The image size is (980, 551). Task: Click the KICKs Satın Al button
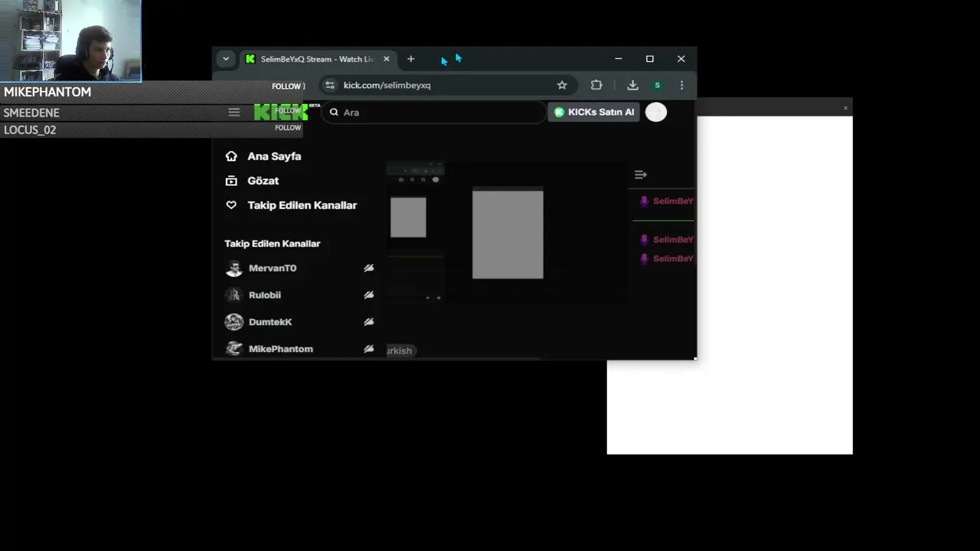click(x=593, y=112)
